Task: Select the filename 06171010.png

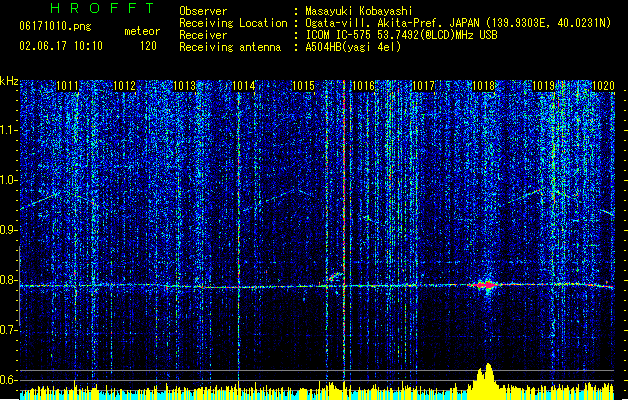Action: tap(55, 27)
